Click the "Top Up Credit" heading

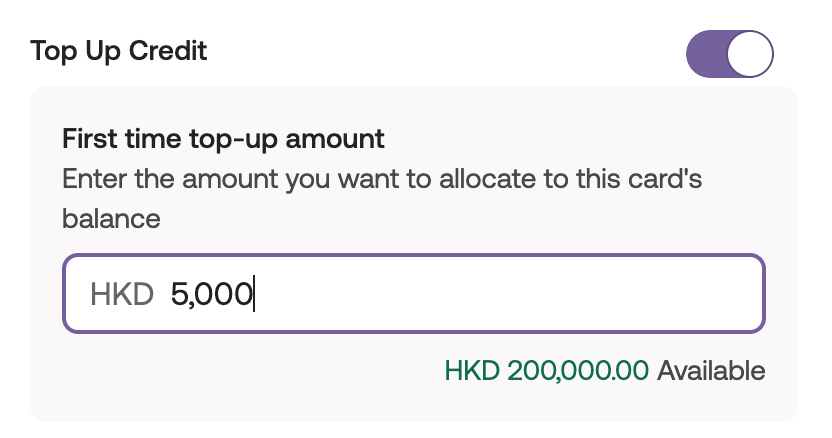point(119,51)
